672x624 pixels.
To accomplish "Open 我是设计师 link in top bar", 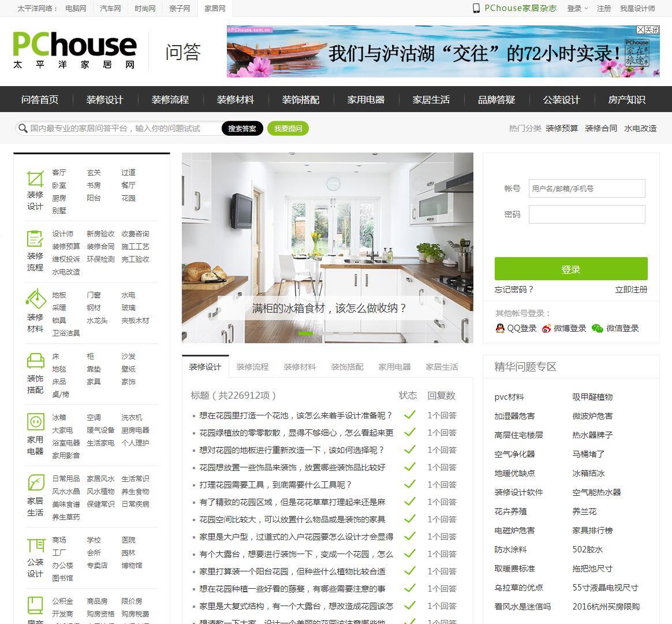I will pos(637,8).
